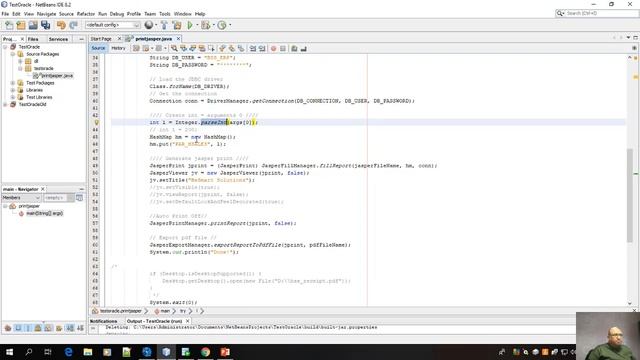Click the Uncomment icon at editor toolbar end
This screenshot has width=640, height=360.
tap(303, 49)
